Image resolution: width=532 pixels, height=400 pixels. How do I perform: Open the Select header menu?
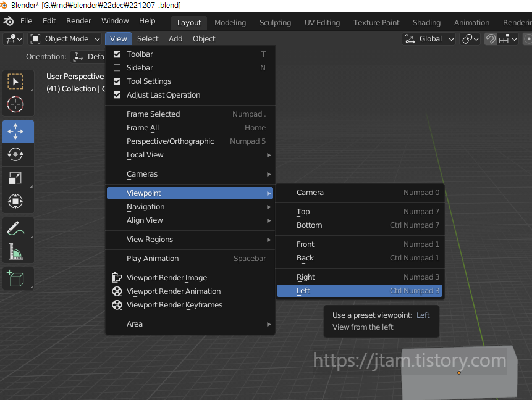148,39
